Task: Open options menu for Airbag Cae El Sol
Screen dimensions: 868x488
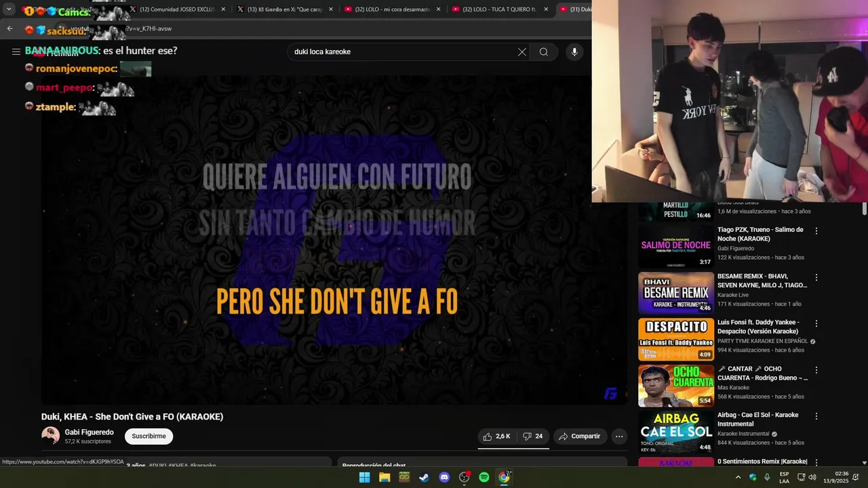Action: (x=816, y=416)
